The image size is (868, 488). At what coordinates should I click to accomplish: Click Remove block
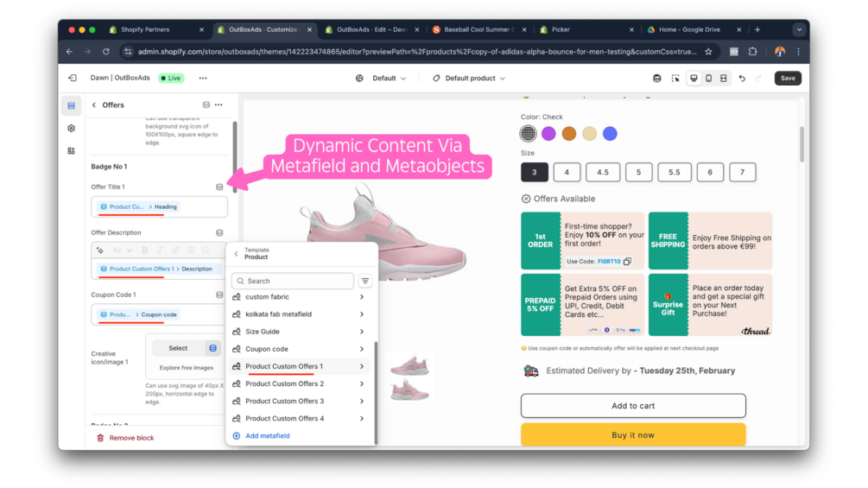coord(125,438)
